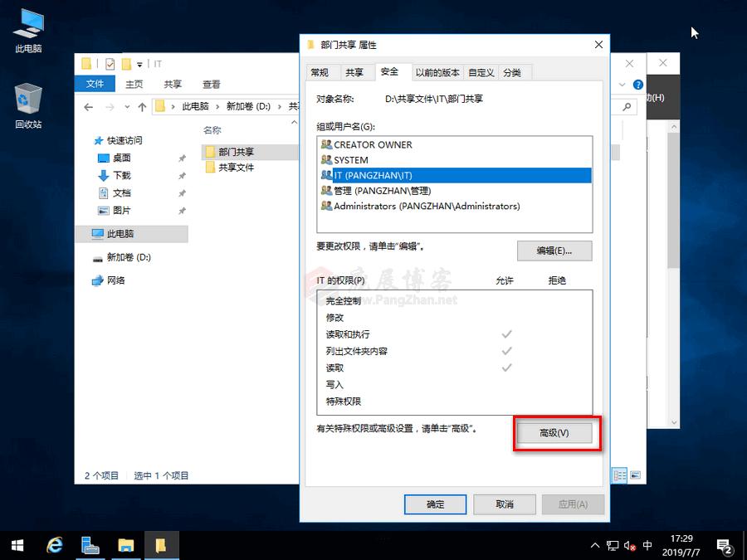This screenshot has height=560, width=747.
Task: Unpin 下载 from Quick Access using its pin
Action: pos(183,175)
